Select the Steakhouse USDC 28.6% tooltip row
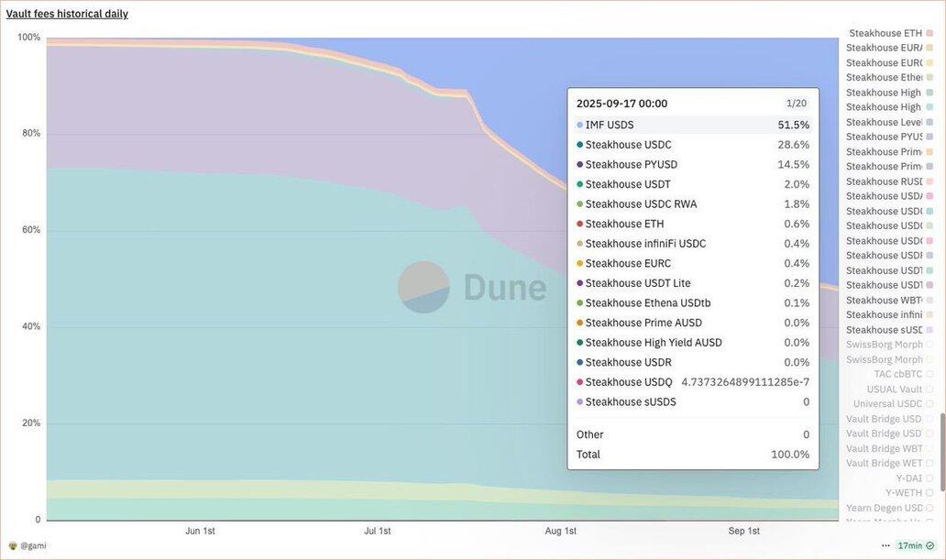The height and width of the screenshot is (560, 946). coord(693,145)
